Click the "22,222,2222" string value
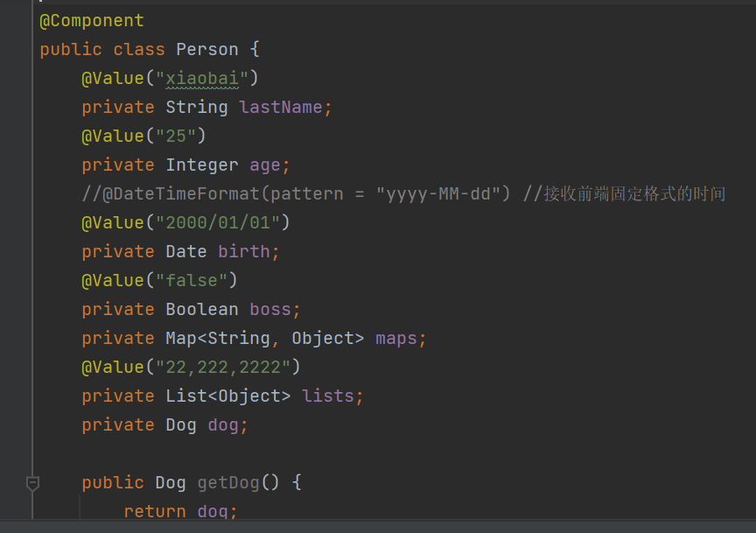756x533 pixels. [x=223, y=367]
